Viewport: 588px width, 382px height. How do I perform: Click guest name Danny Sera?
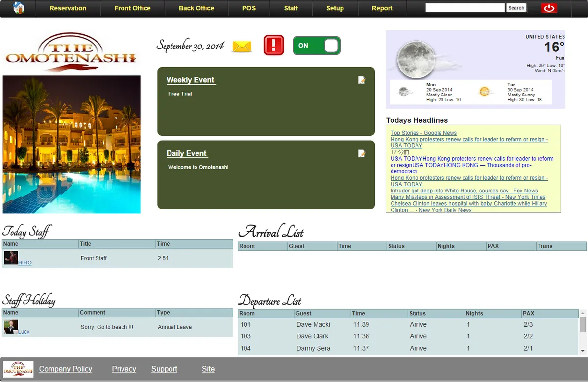tap(314, 348)
